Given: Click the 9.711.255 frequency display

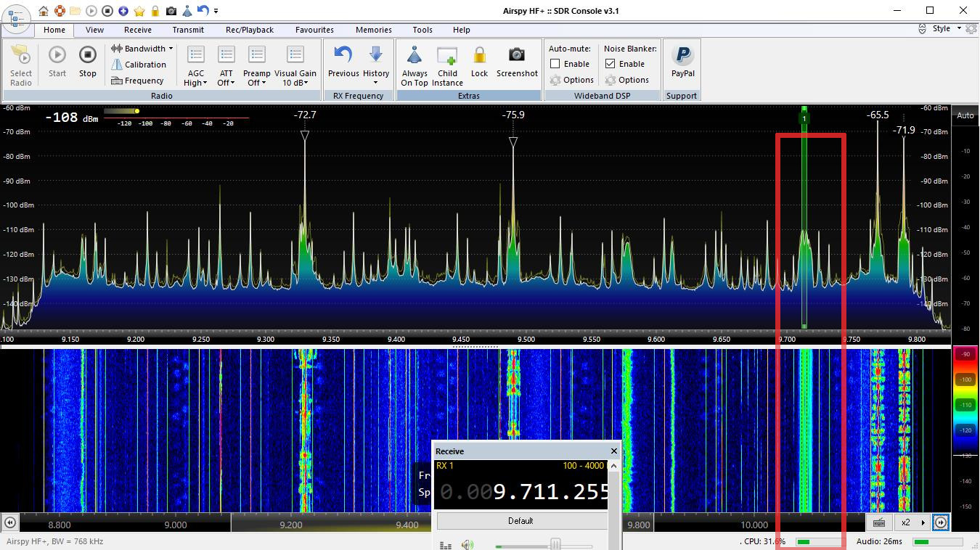Looking at the screenshot, I should [x=523, y=491].
